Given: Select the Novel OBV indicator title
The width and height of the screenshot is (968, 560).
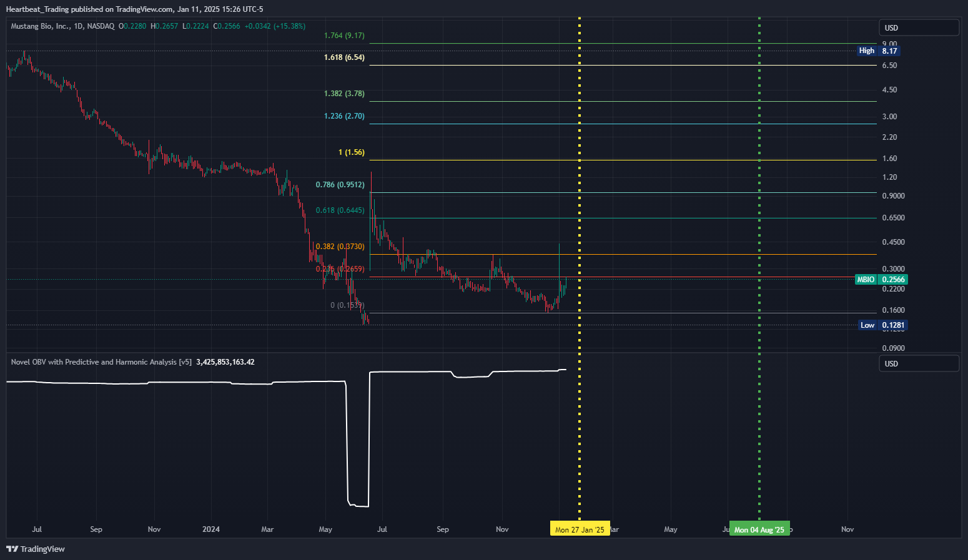Looking at the screenshot, I should (x=101, y=362).
